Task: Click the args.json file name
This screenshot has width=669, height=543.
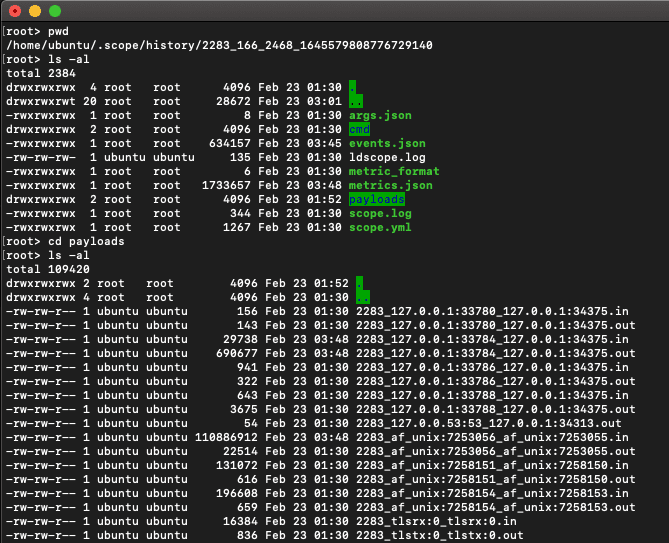Action: click(379, 116)
